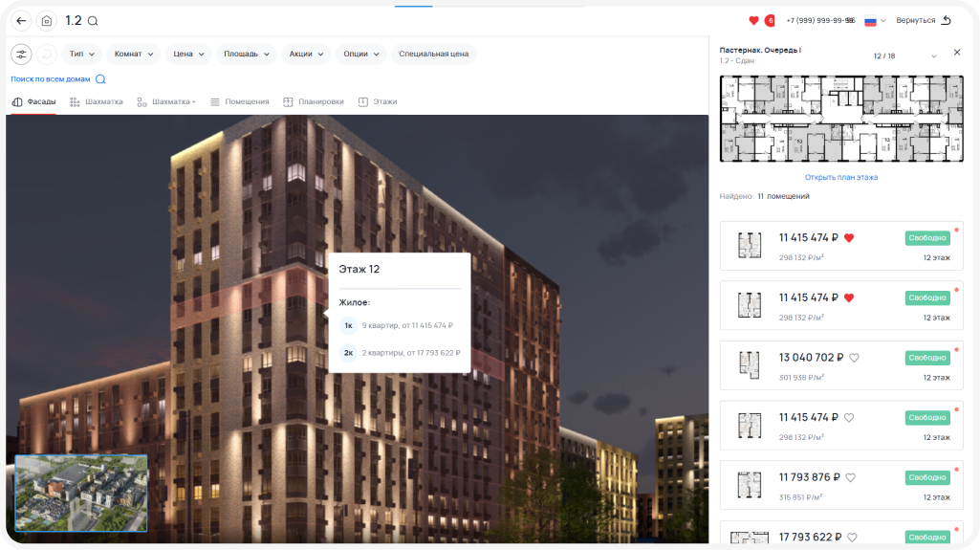The image size is (980, 550).
Task: Switch to the Шахматка tab
Action: point(97,102)
